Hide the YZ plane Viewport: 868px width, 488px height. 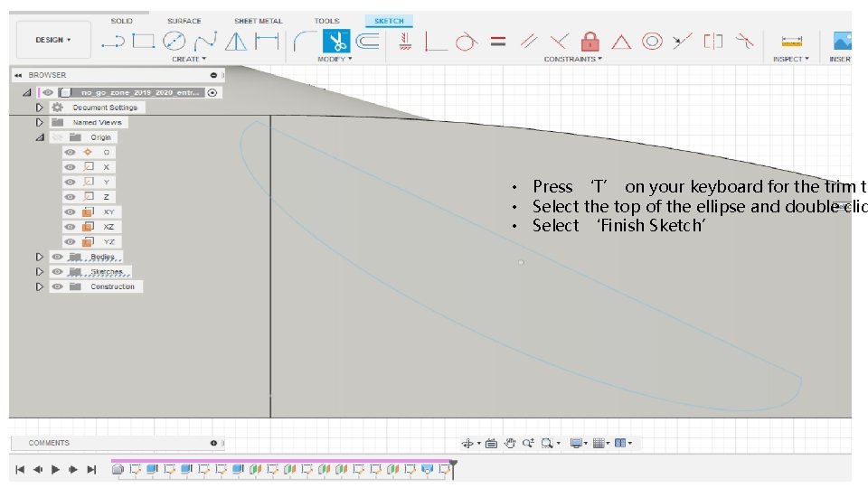coord(70,242)
